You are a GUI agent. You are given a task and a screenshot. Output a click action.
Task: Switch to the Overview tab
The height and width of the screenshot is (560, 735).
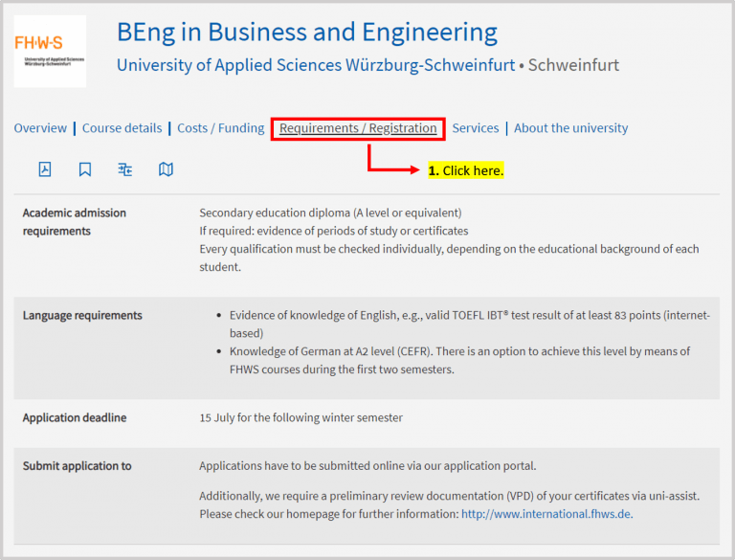(x=40, y=128)
